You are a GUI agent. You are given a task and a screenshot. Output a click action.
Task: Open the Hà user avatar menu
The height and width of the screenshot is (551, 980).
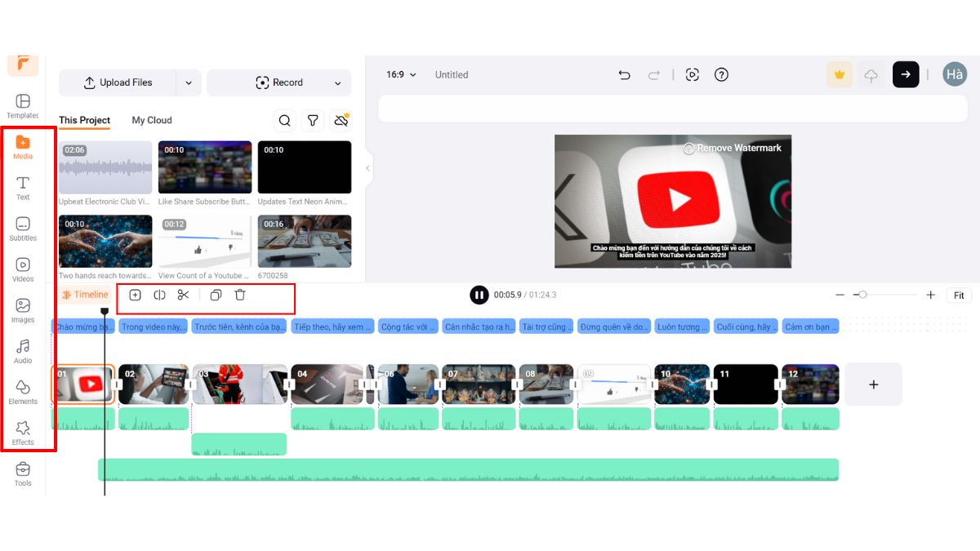tap(955, 75)
